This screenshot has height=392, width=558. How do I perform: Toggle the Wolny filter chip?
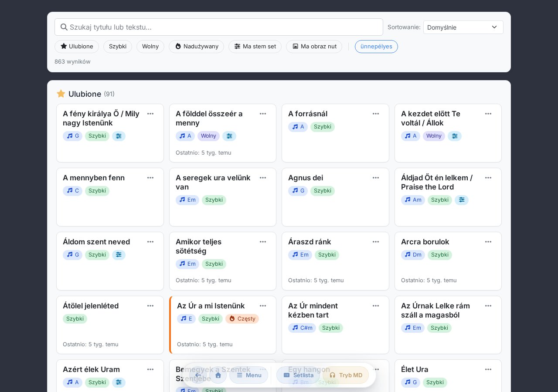click(150, 47)
